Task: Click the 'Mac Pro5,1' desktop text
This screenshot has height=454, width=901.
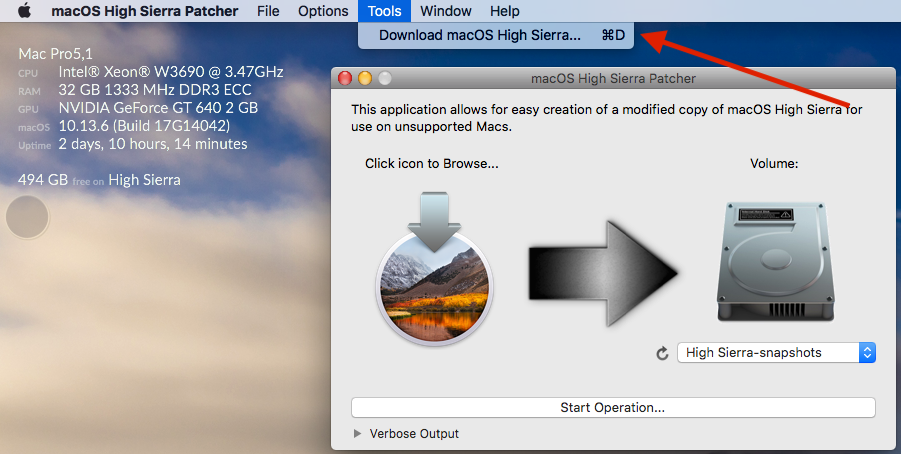Action: (55, 54)
